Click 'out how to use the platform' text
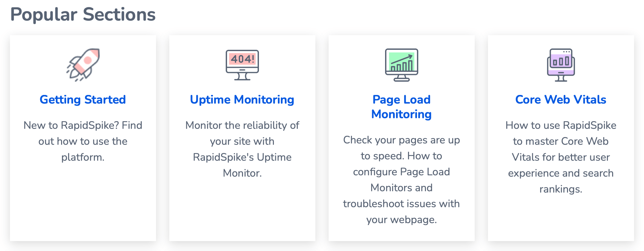This screenshot has width=644, height=251. tap(83, 149)
